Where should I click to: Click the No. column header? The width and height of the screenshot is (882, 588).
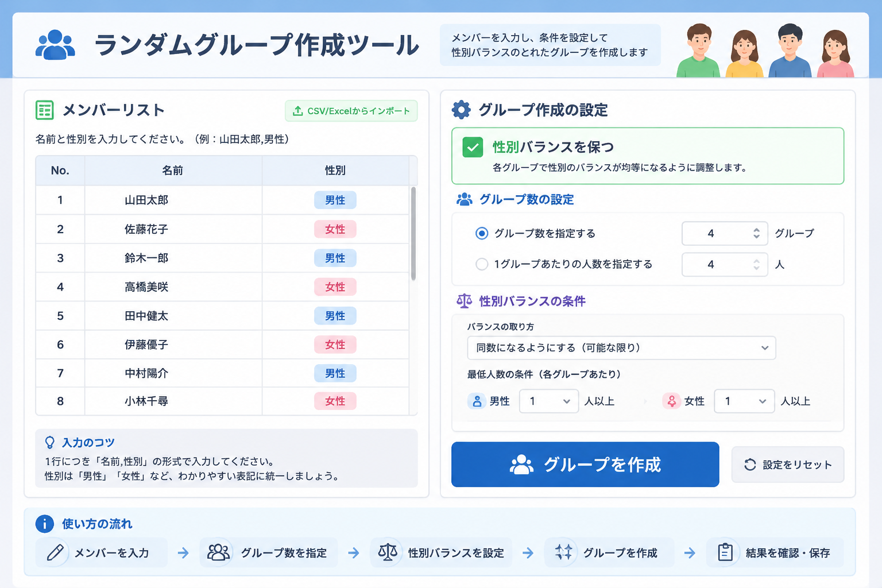[x=60, y=171]
